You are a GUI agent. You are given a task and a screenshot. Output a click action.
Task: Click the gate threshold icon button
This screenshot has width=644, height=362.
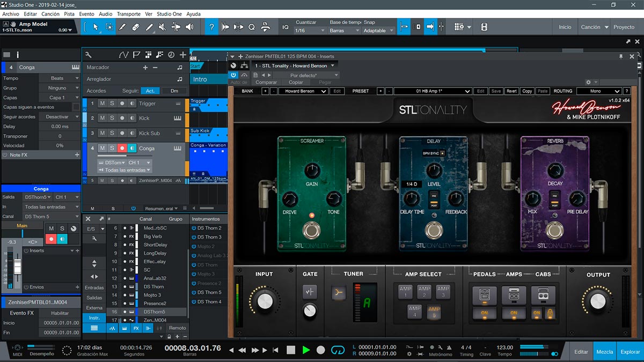click(310, 292)
